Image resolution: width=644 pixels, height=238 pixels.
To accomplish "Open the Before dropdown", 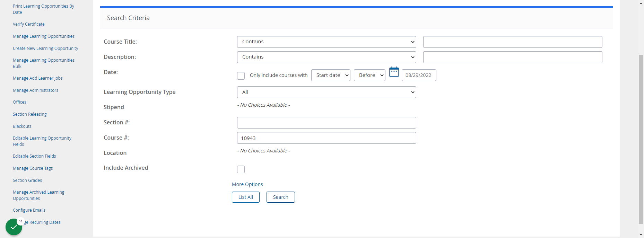I will pos(369,75).
